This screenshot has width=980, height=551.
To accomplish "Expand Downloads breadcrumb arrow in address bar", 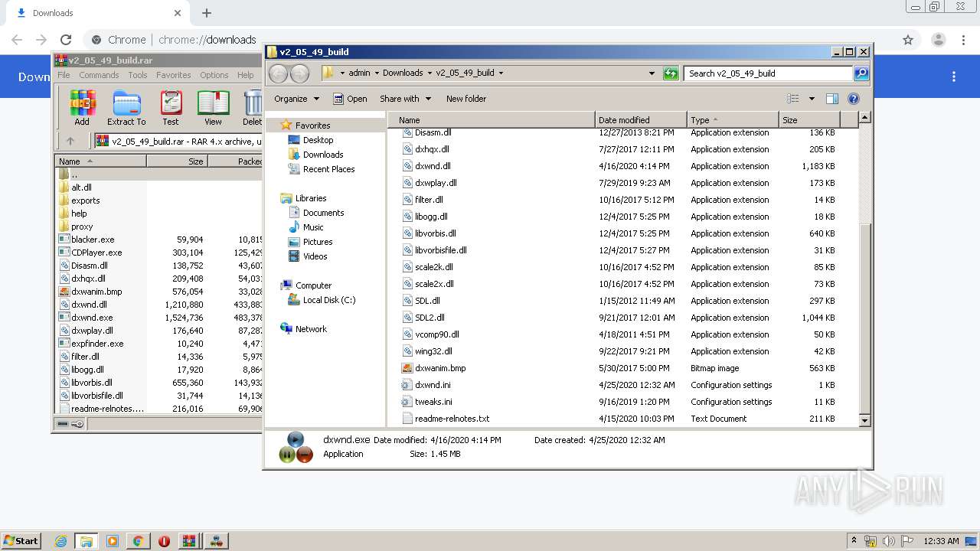I will point(430,73).
